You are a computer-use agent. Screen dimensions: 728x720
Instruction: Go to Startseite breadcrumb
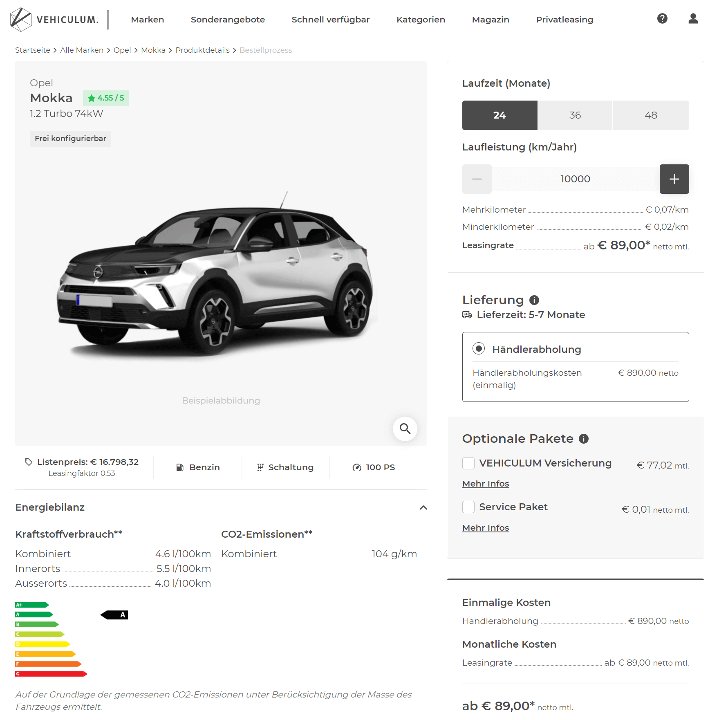point(33,50)
